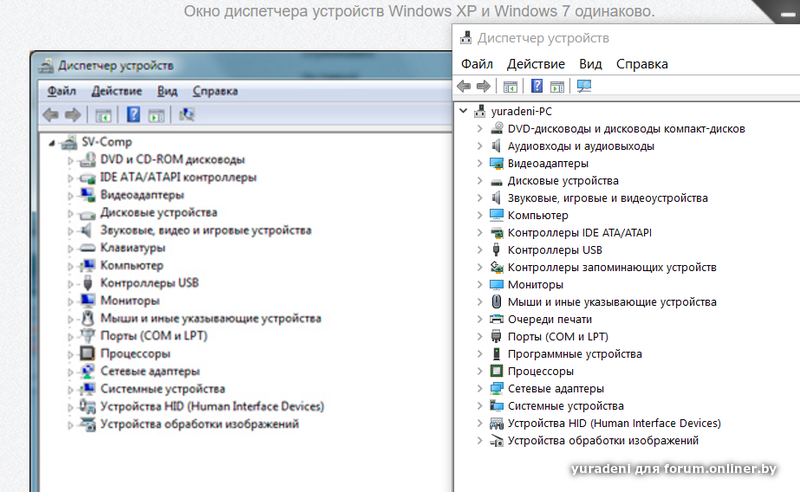Click the IDE ATA/ATAPI контроллеры icon
The image size is (800, 492).
tap(88, 178)
